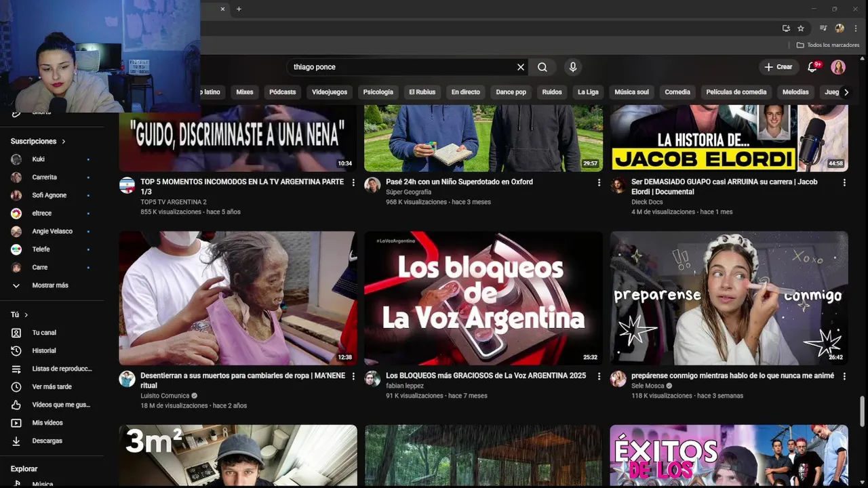The width and height of the screenshot is (868, 488).
Task: Open options for Jacob Elordi documentary video
Action: [x=844, y=182]
